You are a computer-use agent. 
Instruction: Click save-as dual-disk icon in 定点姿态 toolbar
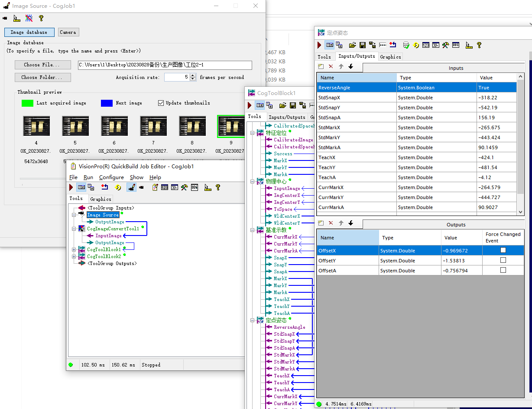[373, 45]
